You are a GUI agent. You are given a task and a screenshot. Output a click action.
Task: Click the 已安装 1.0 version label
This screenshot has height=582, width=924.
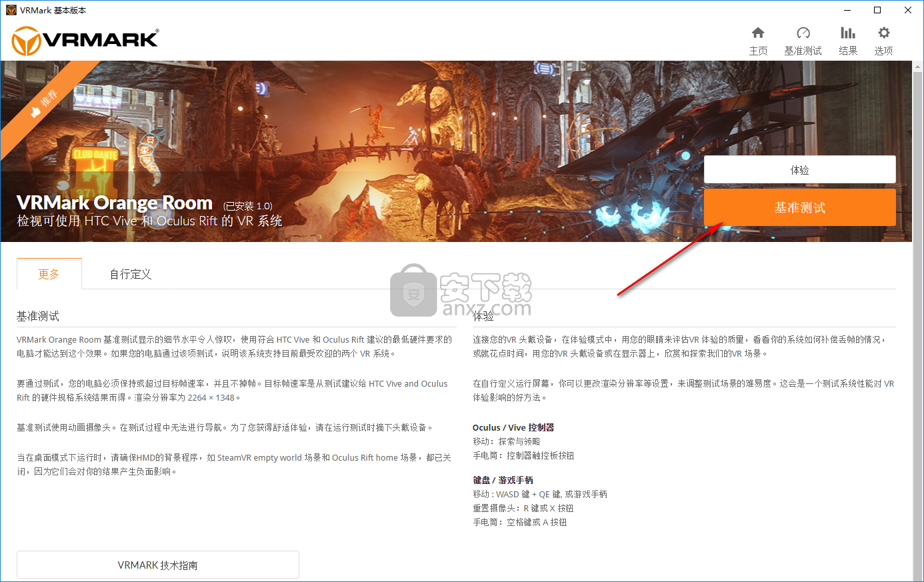(247, 206)
